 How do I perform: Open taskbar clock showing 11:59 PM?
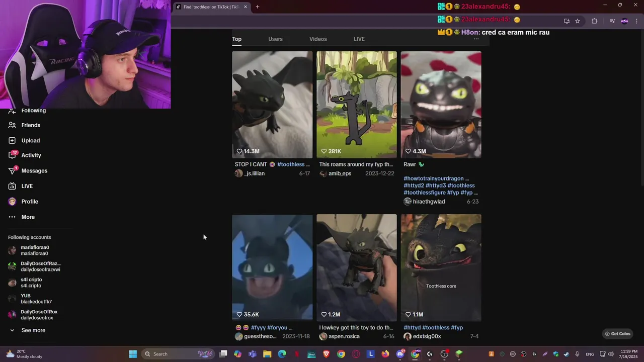pyautogui.click(x=628, y=354)
